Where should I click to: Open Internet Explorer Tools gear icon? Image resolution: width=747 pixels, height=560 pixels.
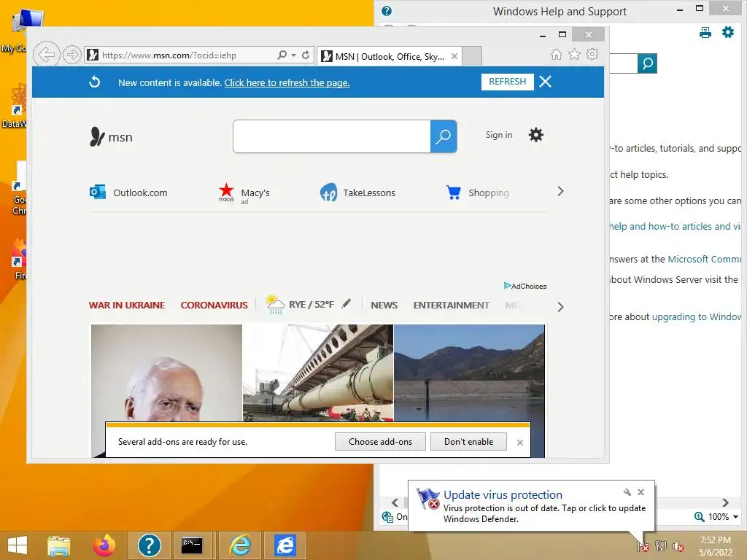pos(592,54)
